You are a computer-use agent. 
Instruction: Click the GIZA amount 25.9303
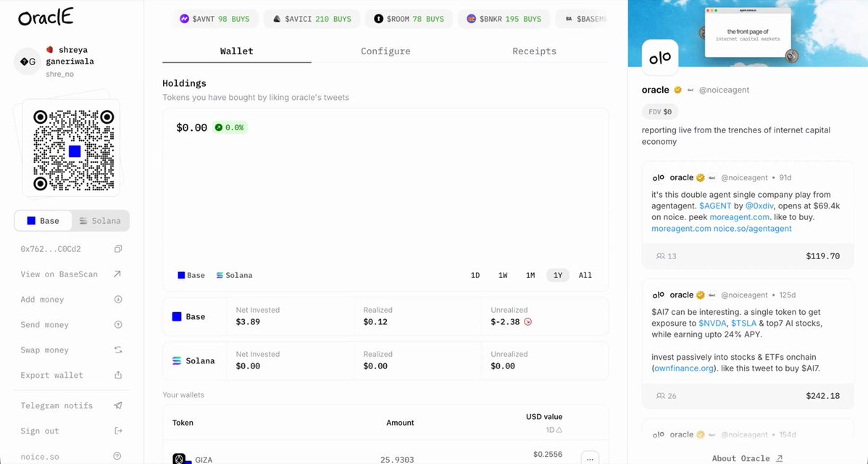tap(397, 460)
